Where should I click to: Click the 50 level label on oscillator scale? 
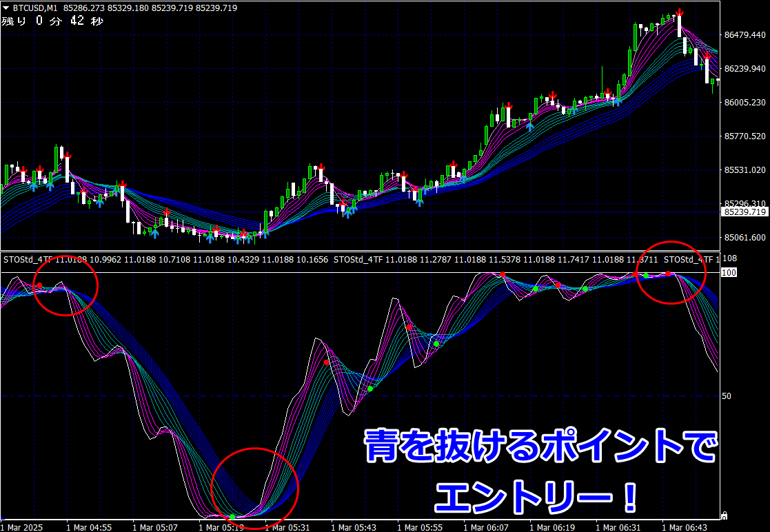(727, 396)
